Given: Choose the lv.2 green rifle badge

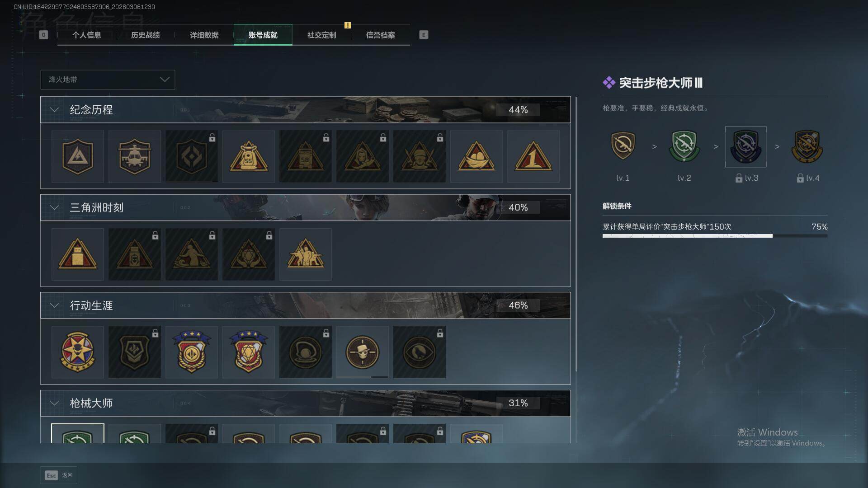Looking at the screenshot, I should (684, 147).
